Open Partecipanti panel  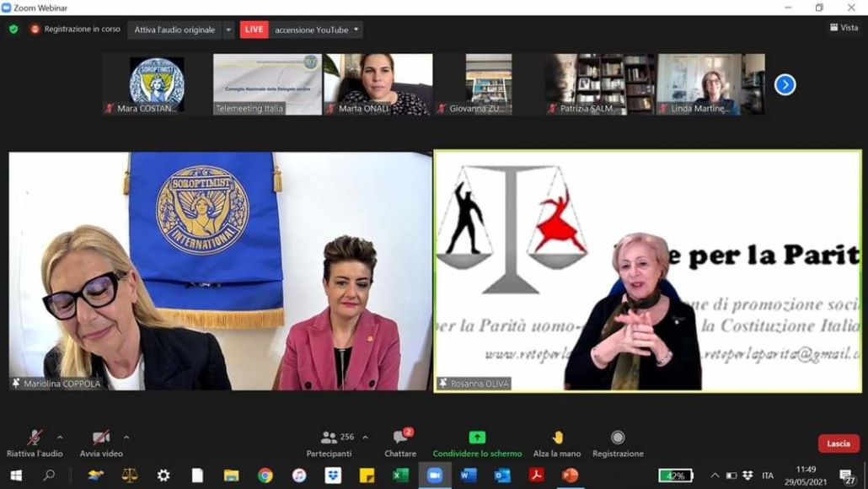pyautogui.click(x=330, y=443)
